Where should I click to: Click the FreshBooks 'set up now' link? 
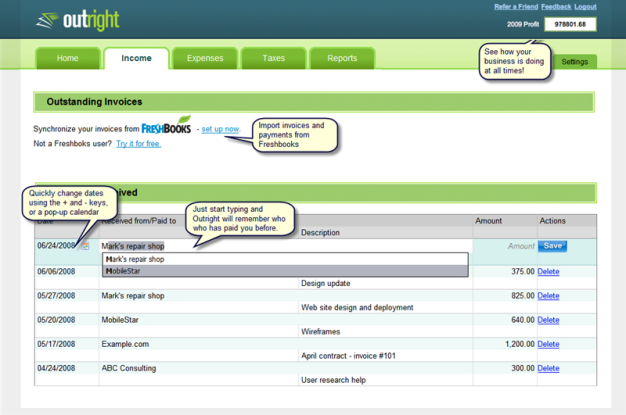220,129
